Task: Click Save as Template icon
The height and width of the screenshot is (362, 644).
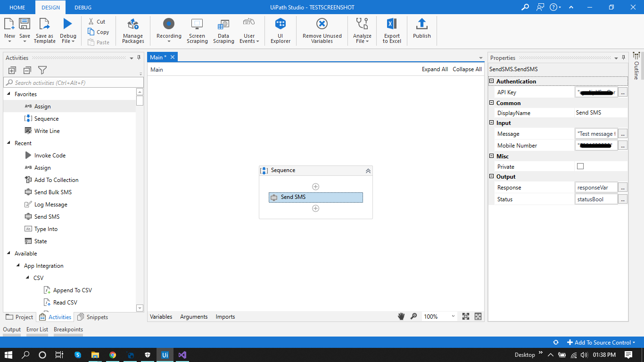Action: [44, 24]
